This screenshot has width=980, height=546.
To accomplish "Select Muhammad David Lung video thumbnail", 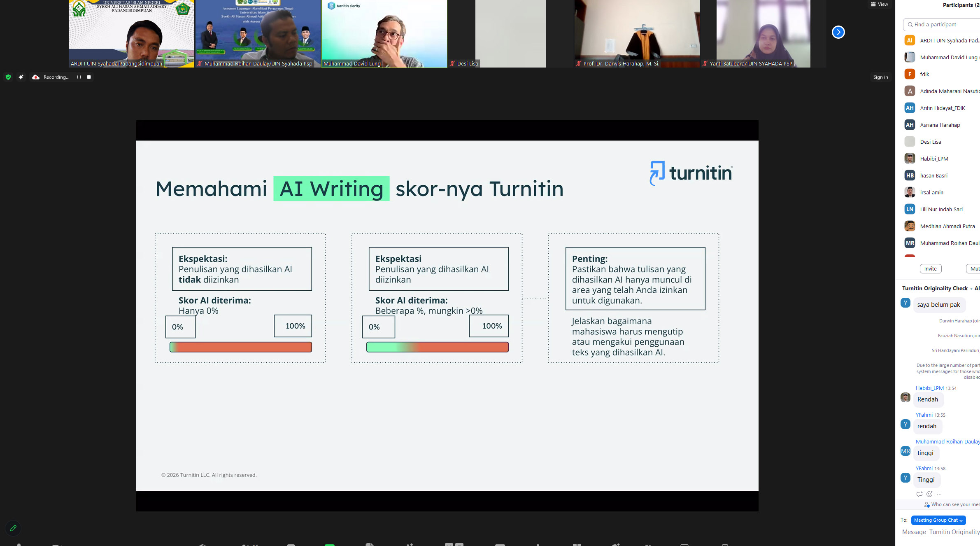I will [x=384, y=34].
